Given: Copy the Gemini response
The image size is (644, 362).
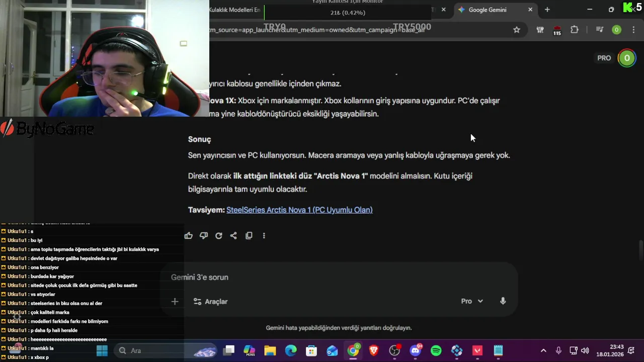Looking at the screenshot, I should tap(249, 235).
